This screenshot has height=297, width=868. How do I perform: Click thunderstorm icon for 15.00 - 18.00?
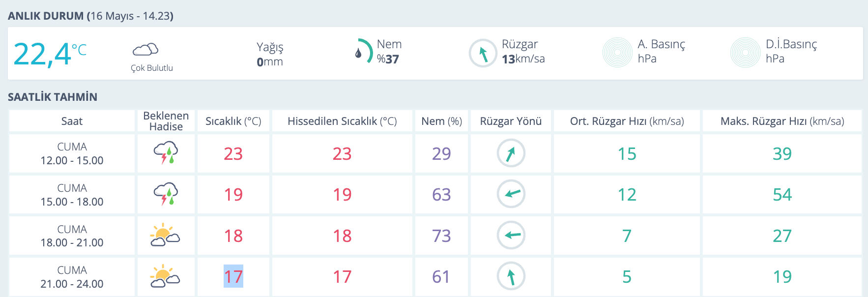coord(166,194)
